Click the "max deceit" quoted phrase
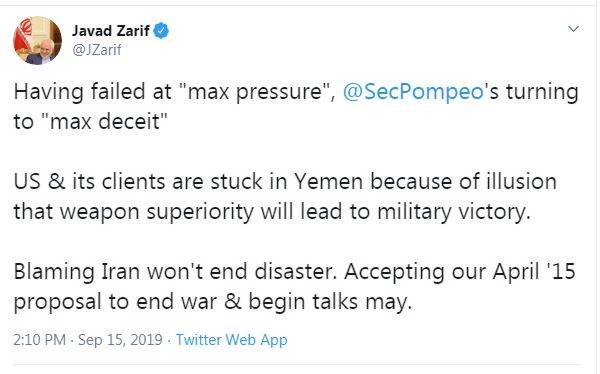This screenshot has width=600, height=374. (x=104, y=122)
